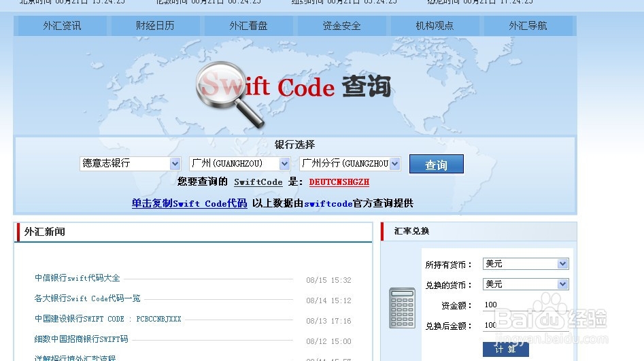The width and height of the screenshot is (644, 361).
Task: Open news 中信银行swift代码大全
Action: coord(78,278)
